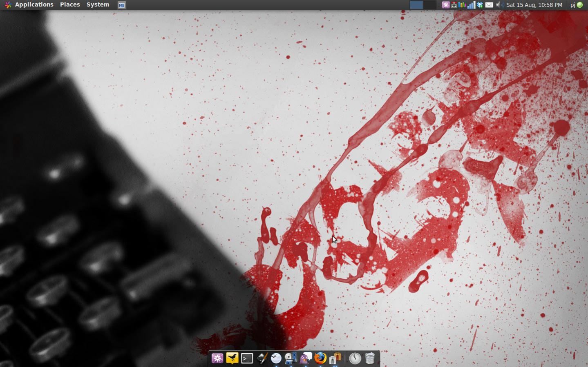Image resolution: width=588 pixels, height=367 pixels.
Task: Switch to the second workspace
Action: pyautogui.click(x=429, y=5)
